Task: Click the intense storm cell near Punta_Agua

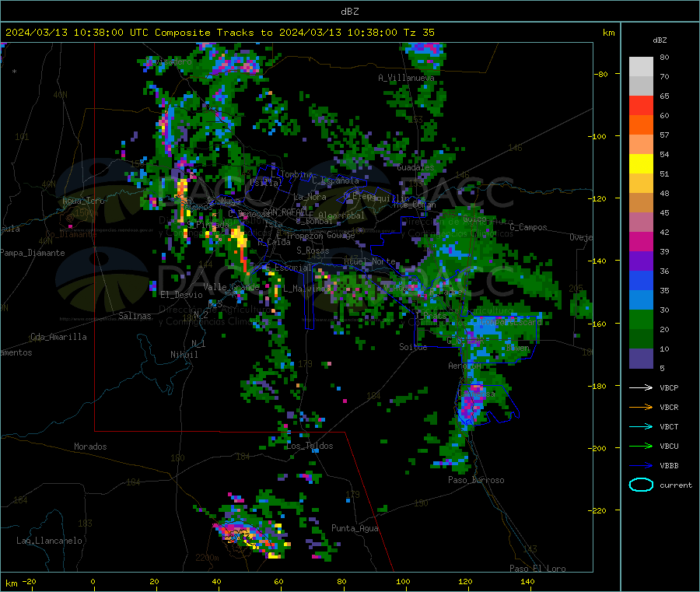Action: (250, 538)
